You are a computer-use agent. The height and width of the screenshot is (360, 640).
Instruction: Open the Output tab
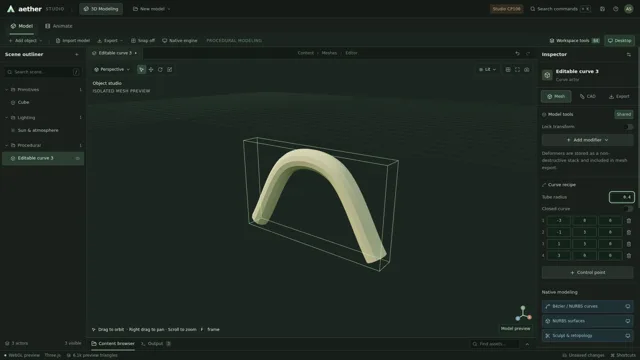click(x=156, y=344)
